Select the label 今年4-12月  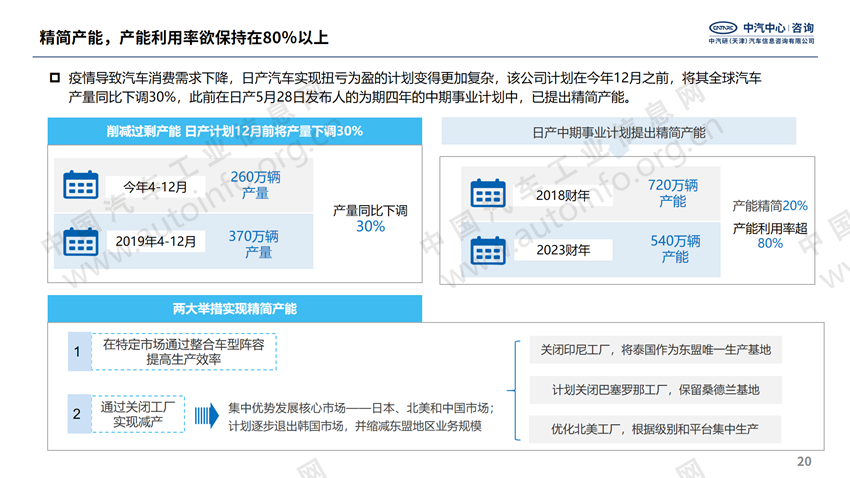coord(155,187)
